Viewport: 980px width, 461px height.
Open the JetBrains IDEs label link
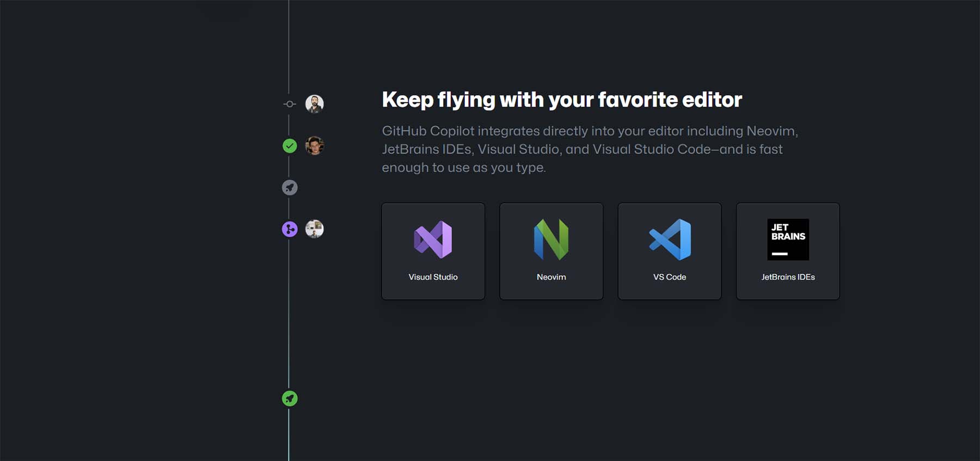[788, 277]
